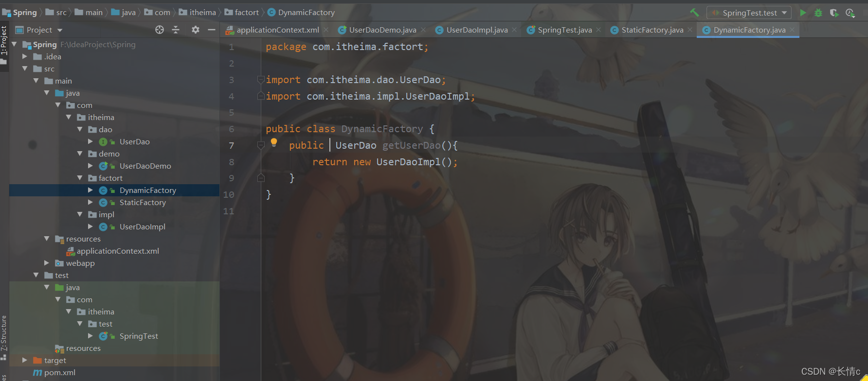Viewport: 868px width, 381px height.
Task: Close the SpringTest.java tab
Action: click(x=598, y=30)
